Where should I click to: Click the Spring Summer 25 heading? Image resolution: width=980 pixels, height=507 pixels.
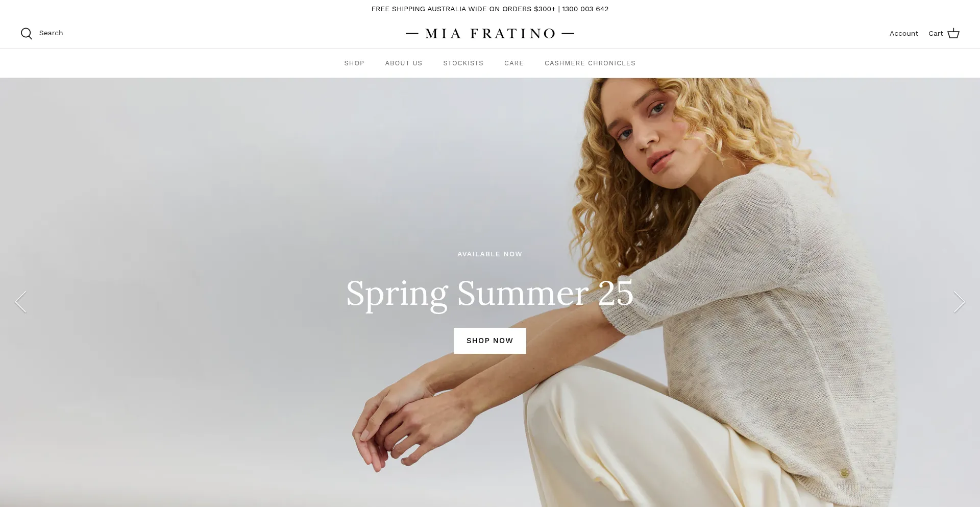click(x=490, y=294)
